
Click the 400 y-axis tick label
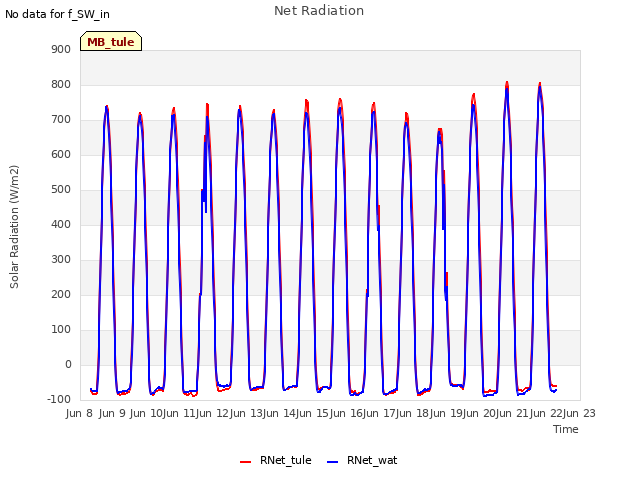(61, 224)
